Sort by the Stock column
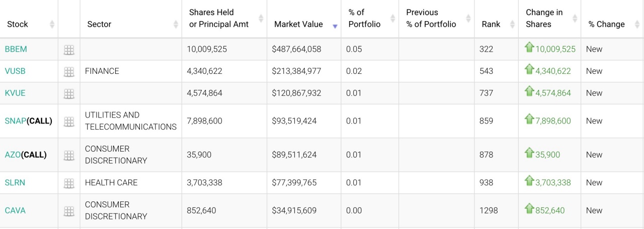The image size is (644, 229). pos(18,24)
